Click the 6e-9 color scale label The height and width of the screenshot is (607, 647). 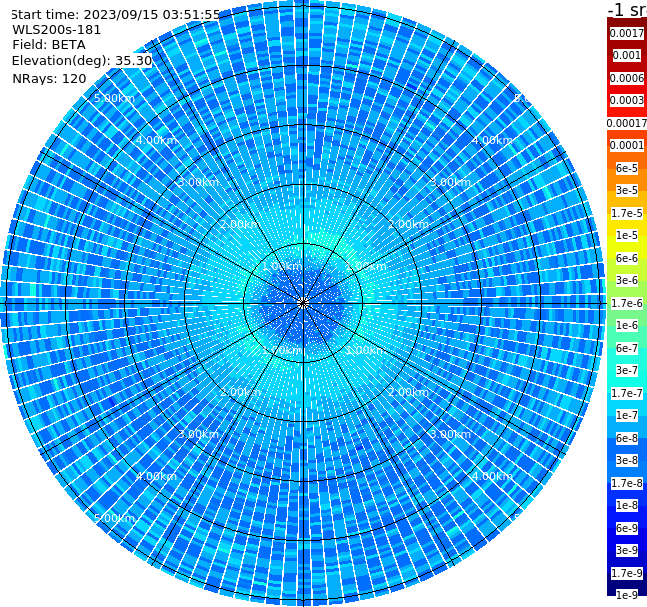pyautogui.click(x=627, y=528)
